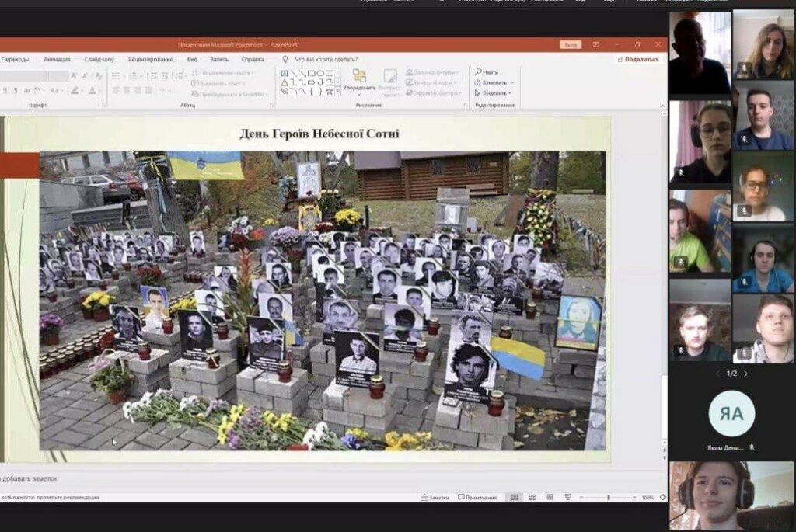Click the Найти search icon
The height and width of the screenshot is (532, 796).
pos(487,72)
